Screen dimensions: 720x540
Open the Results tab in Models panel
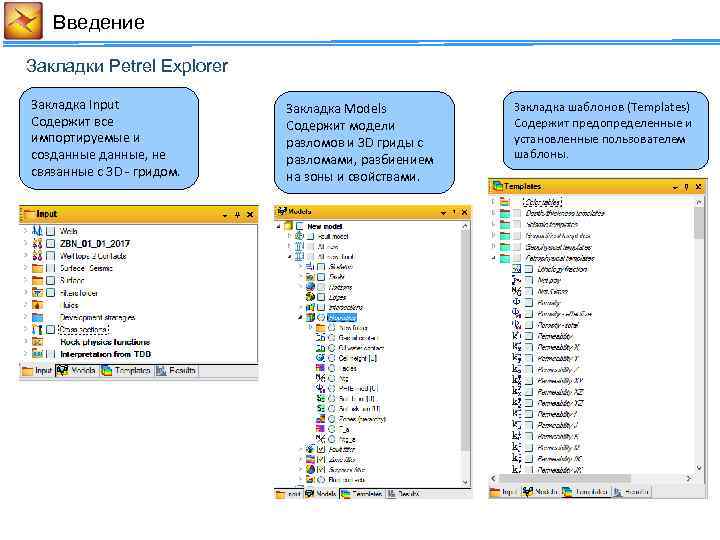[403, 494]
